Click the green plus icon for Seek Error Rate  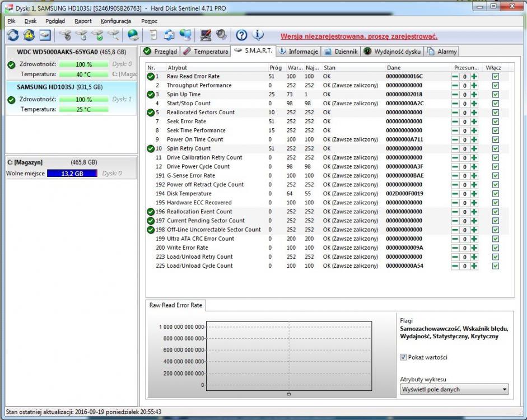pos(474,122)
